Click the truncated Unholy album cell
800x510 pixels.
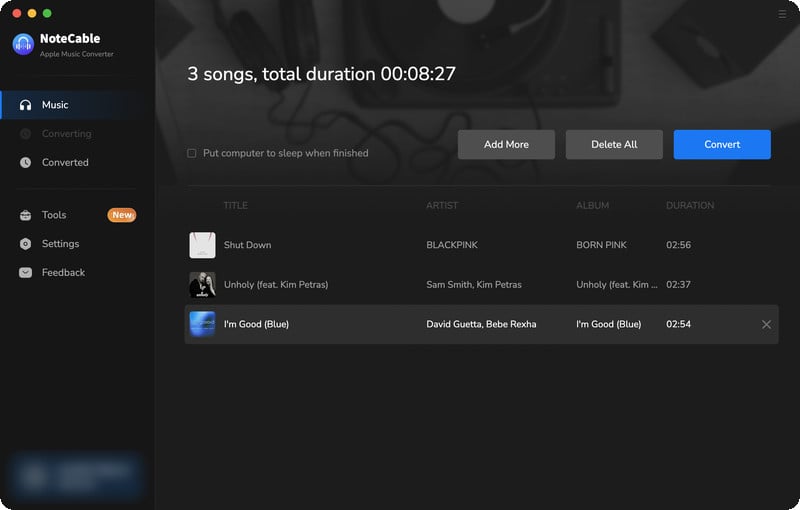coord(617,285)
